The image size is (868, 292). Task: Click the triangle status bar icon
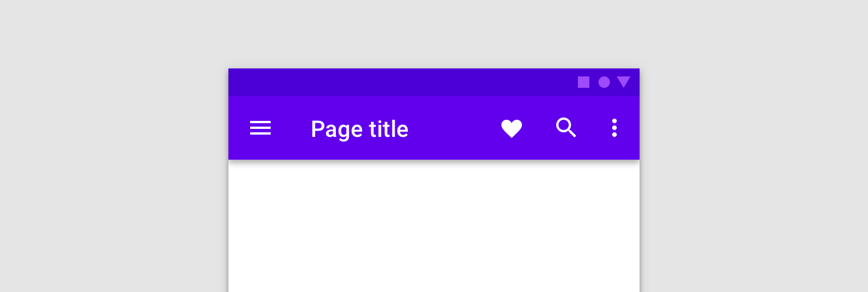point(624,82)
